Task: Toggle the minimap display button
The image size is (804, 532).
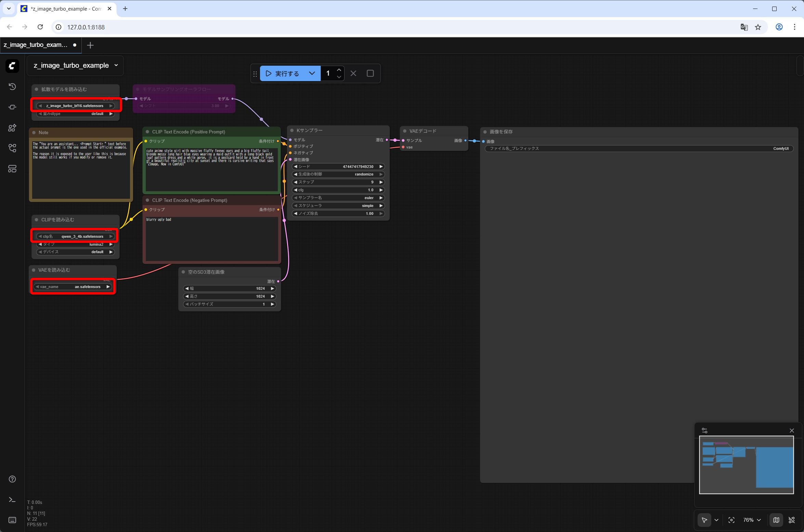Action: [776, 520]
